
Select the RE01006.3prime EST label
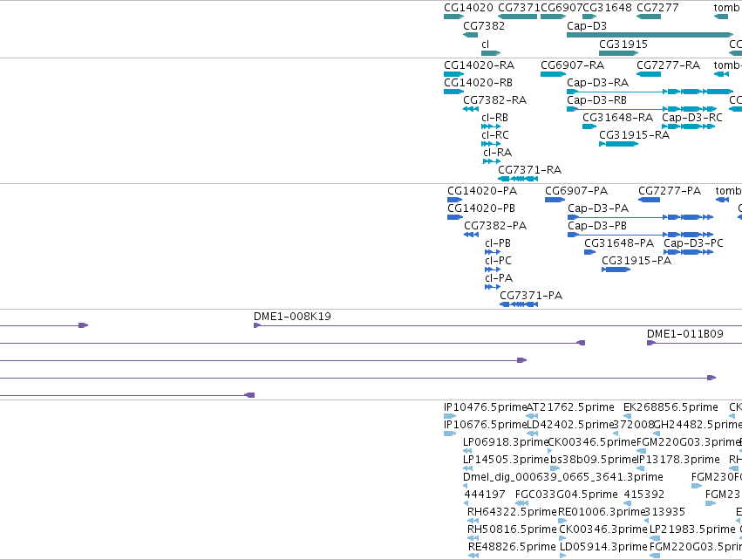coord(601,512)
